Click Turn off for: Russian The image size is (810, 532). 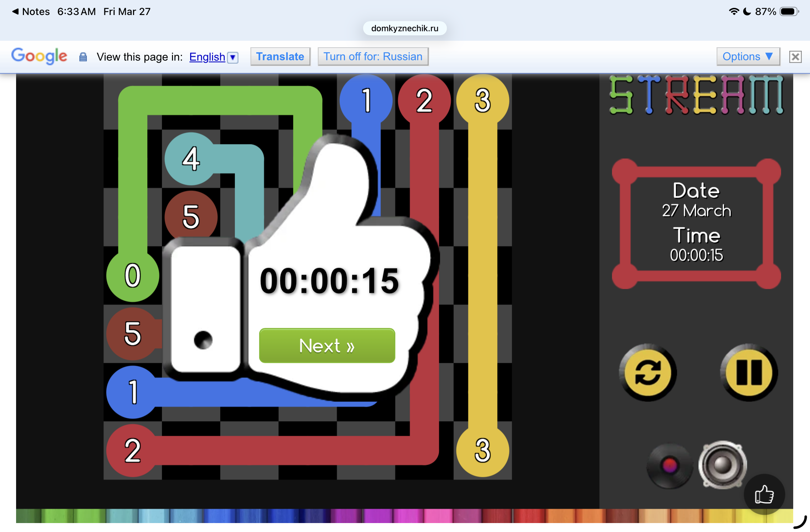click(x=373, y=56)
